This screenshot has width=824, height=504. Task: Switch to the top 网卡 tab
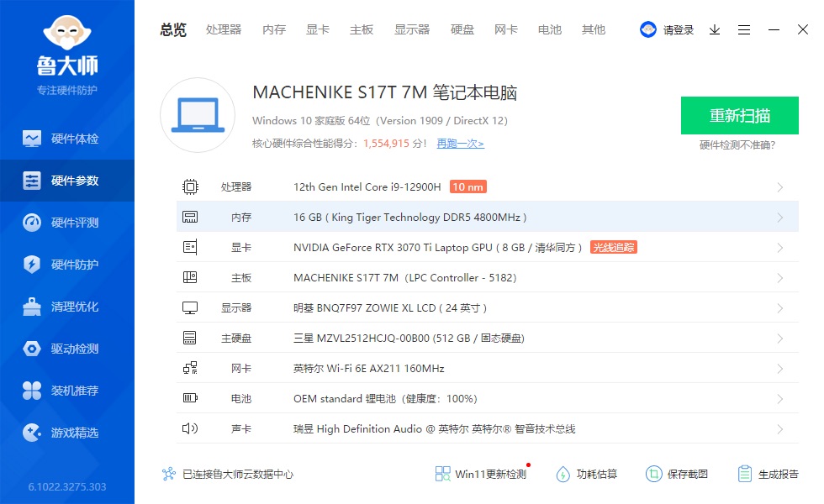pyautogui.click(x=506, y=30)
